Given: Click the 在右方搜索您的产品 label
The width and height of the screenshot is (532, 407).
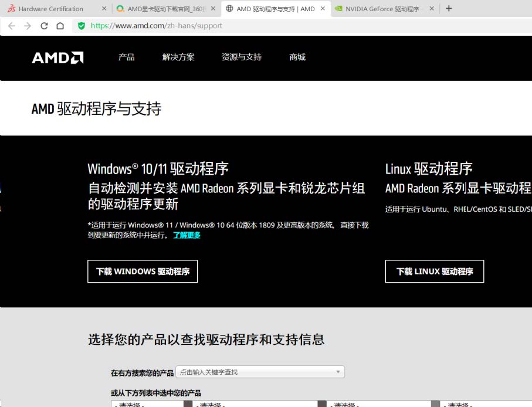Looking at the screenshot, I should (x=142, y=373).
